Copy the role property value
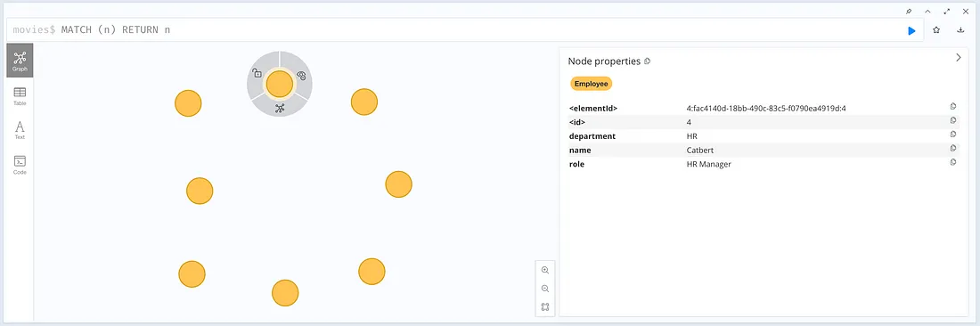 point(953,162)
